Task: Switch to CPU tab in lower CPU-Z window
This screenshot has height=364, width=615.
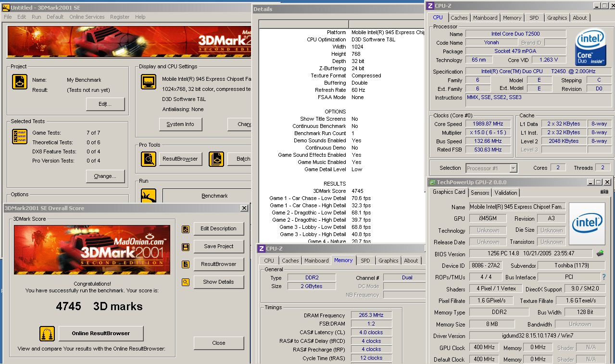Action: pyautogui.click(x=269, y=261)
